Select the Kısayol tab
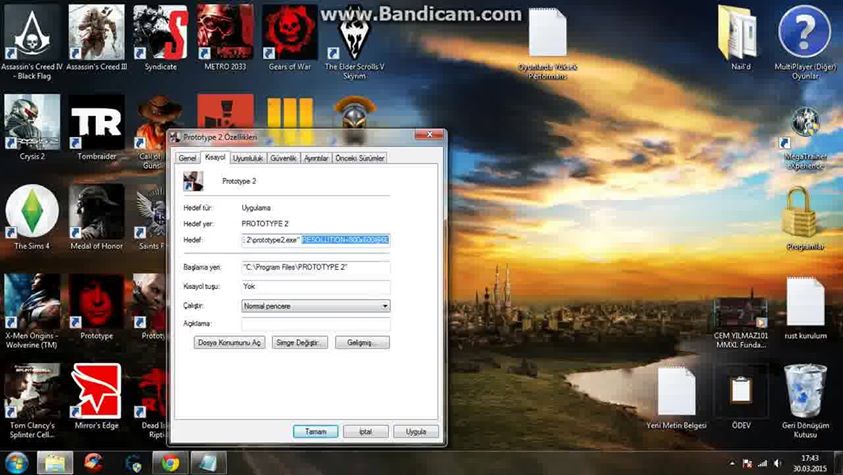This screenshot has width=843, height=475. (215, 157)
